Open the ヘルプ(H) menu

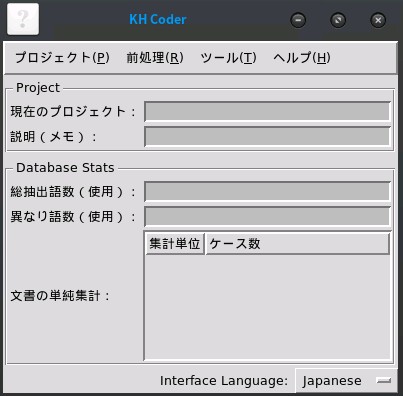pos(302,58)
